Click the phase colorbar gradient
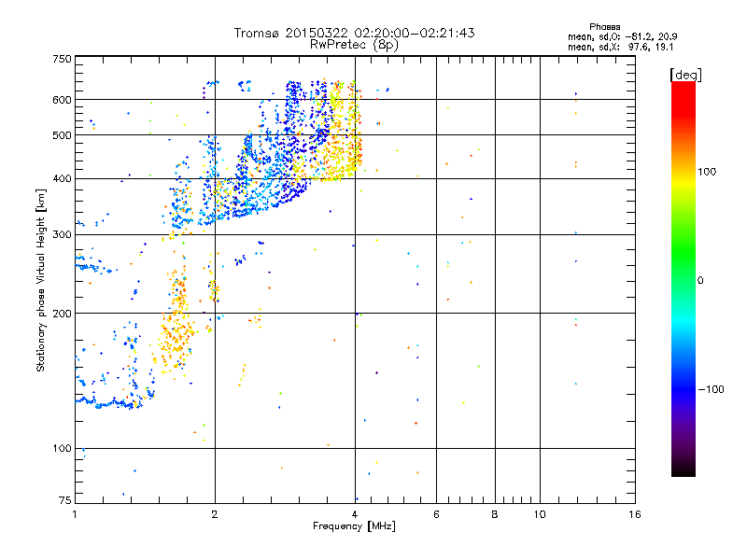This screenshot has width=747, height=560. 684,279
